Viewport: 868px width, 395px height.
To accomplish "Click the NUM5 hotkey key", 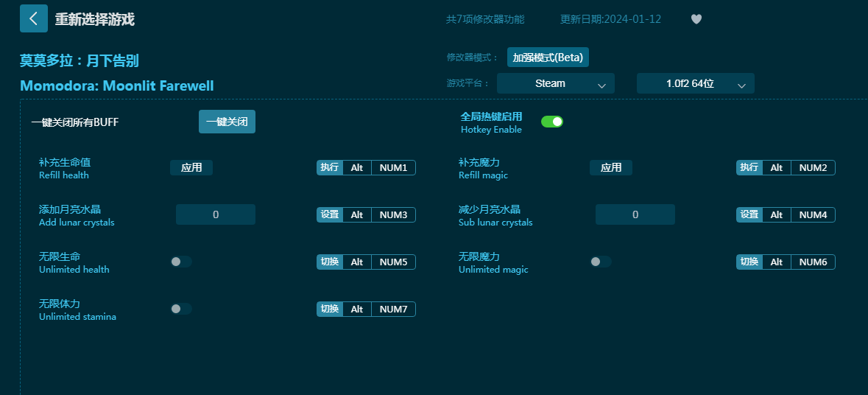I will [x=394, y=262].
